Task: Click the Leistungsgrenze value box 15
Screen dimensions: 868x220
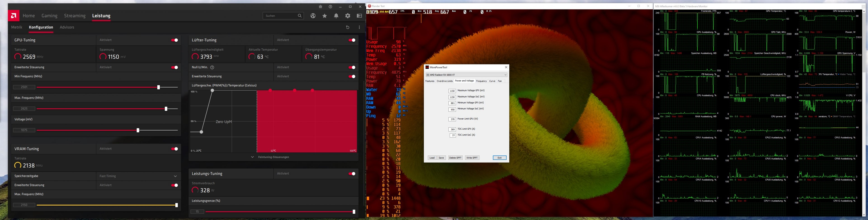Action: coord(197,212)
